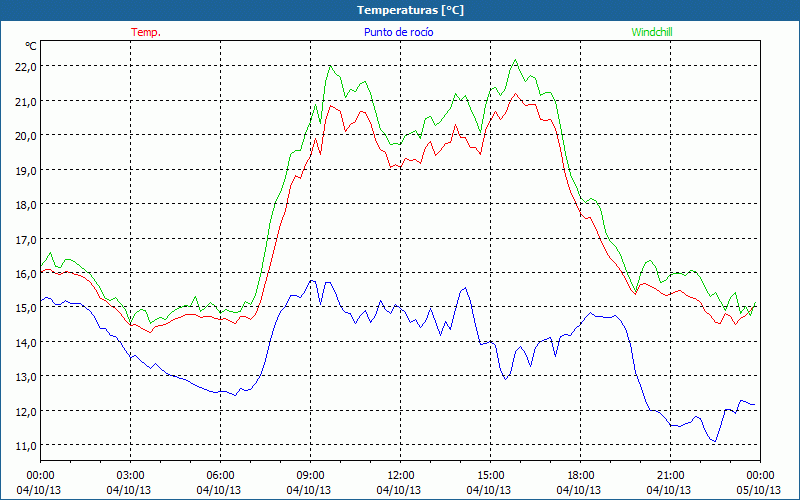Click the 12,0 y-axis value
The image size is (800, 500).
point(26,412)
